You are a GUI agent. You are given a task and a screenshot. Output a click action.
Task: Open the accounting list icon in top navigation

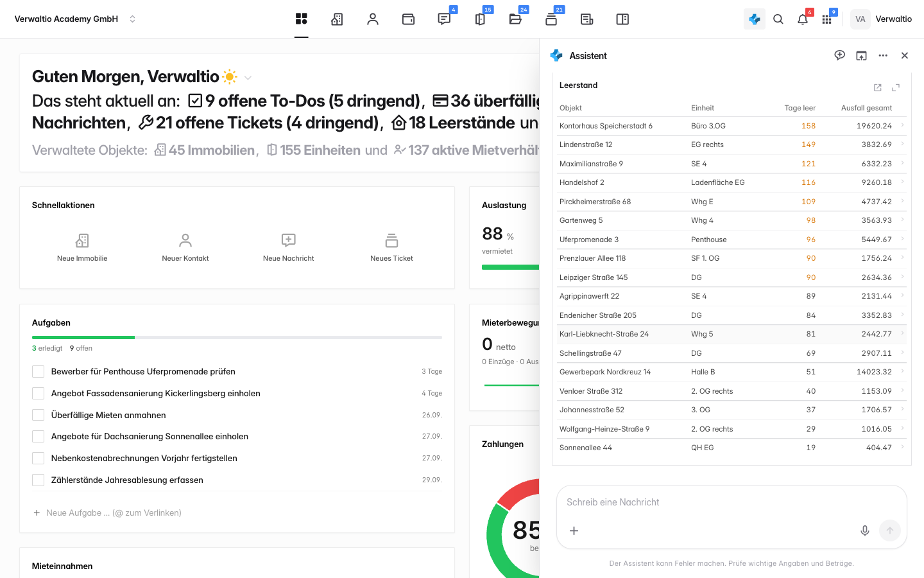click(x=586, y=19)
